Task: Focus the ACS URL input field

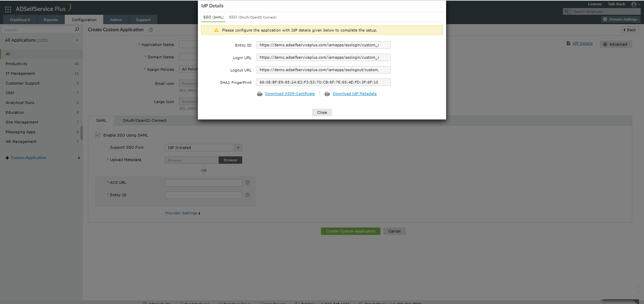Action: tap(204, 183)
